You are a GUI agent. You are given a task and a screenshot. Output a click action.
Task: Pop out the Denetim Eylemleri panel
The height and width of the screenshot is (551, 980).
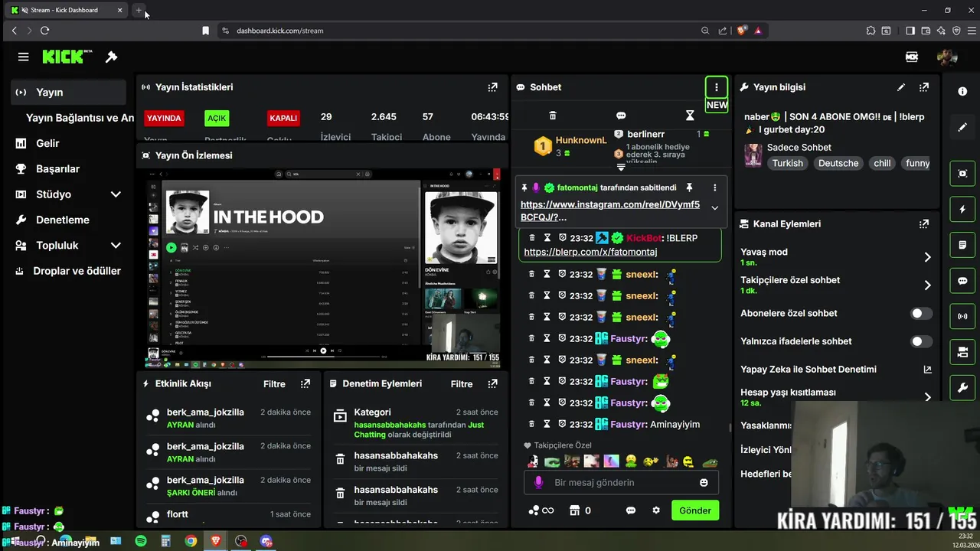coord(492,383)
